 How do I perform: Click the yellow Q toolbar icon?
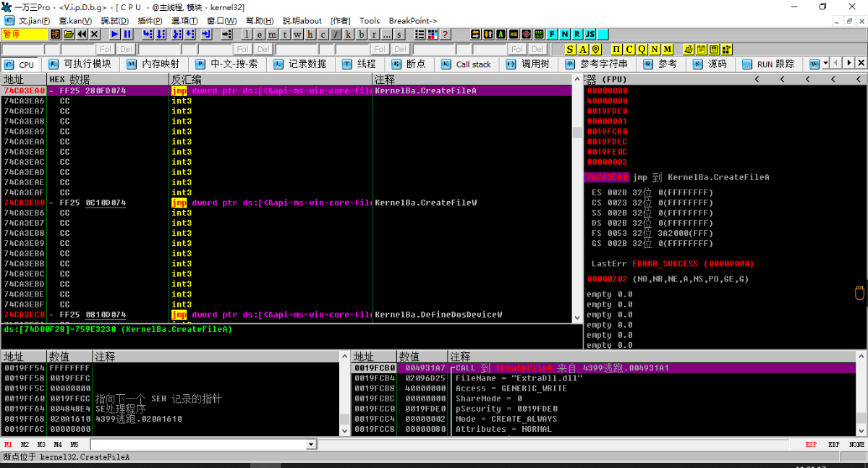[642, 49]
